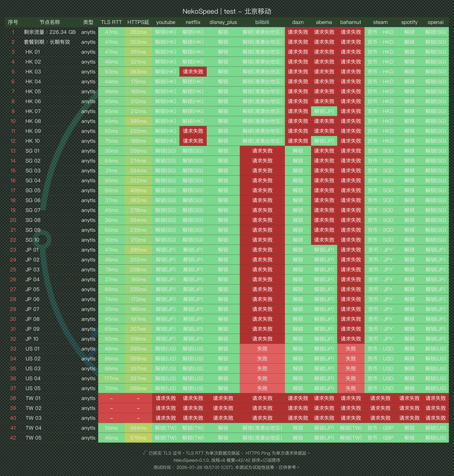Click the disney_plus column header

click(x=223, y=22)
